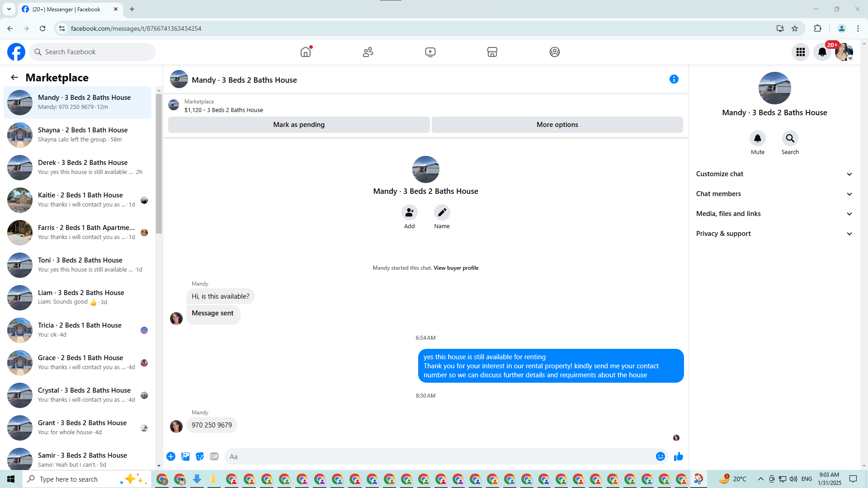Click scroll-down arrow of conversation list

point(159,466)
